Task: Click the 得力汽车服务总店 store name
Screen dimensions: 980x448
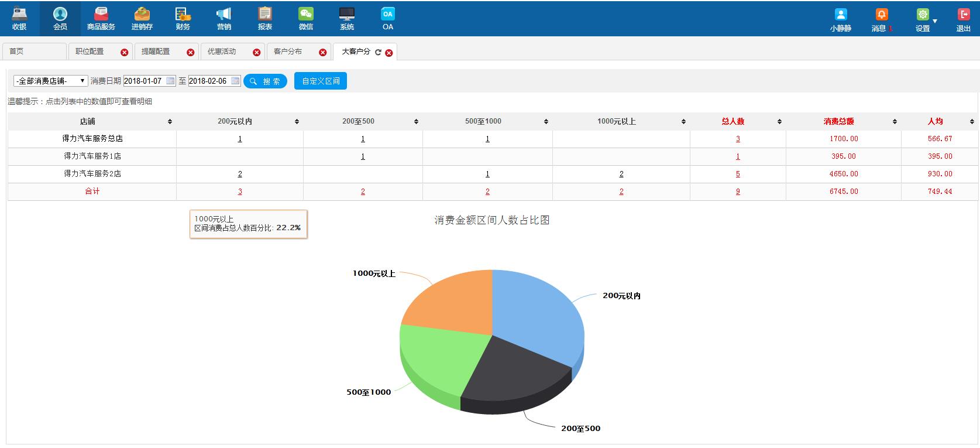Action: [92, 139]
